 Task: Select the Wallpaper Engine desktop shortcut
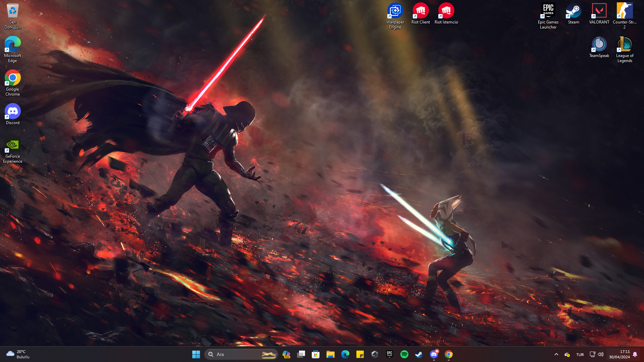(395, 16)
